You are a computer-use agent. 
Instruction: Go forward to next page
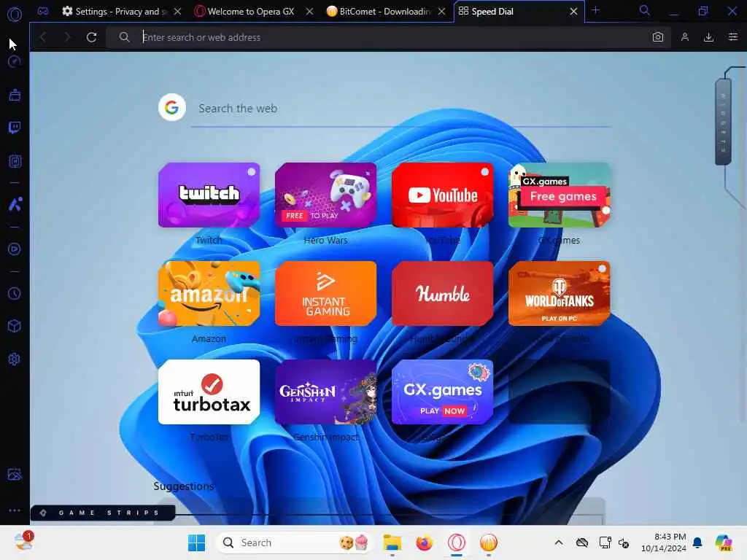click(x=66, y=37)
